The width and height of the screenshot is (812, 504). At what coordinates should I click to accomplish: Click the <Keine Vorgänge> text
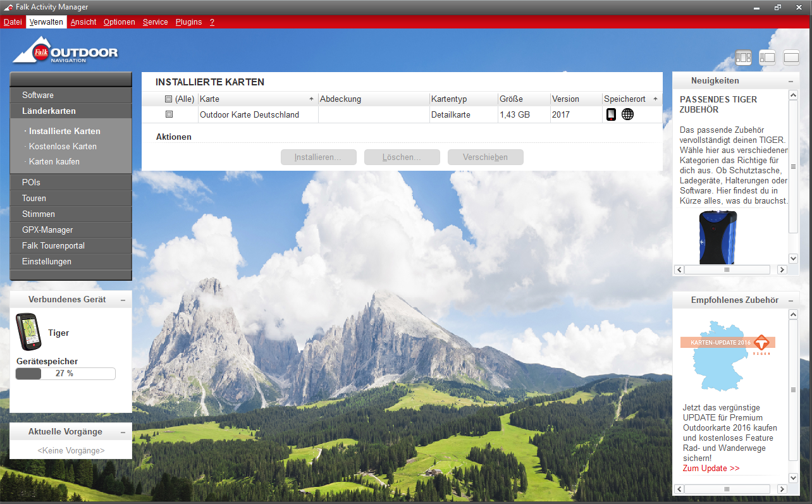point(71,451)
